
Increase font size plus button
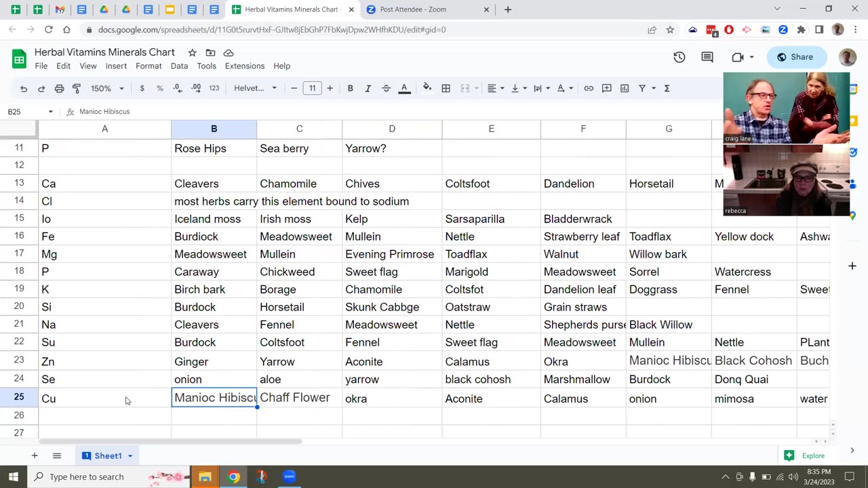[330, 88]
